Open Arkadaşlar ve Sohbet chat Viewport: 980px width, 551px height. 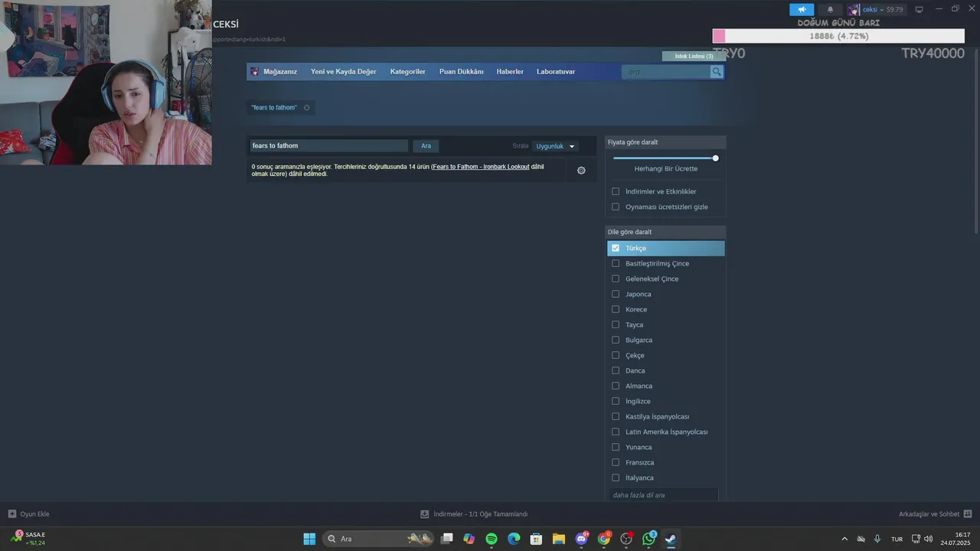point(935,514)
